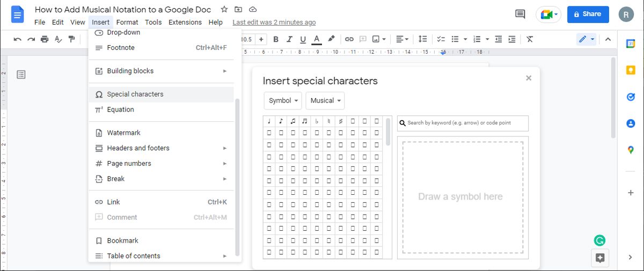
Task: Open the Format menu
Action: [127, 23]
